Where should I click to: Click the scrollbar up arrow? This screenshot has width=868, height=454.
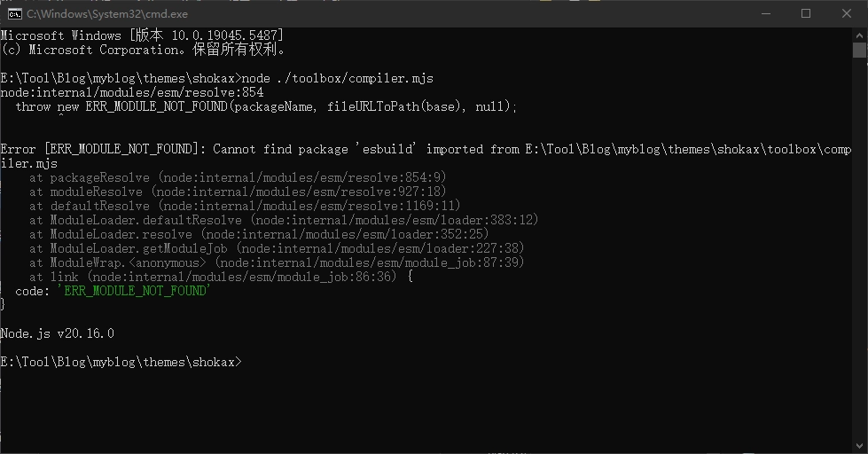pos(859,35)
